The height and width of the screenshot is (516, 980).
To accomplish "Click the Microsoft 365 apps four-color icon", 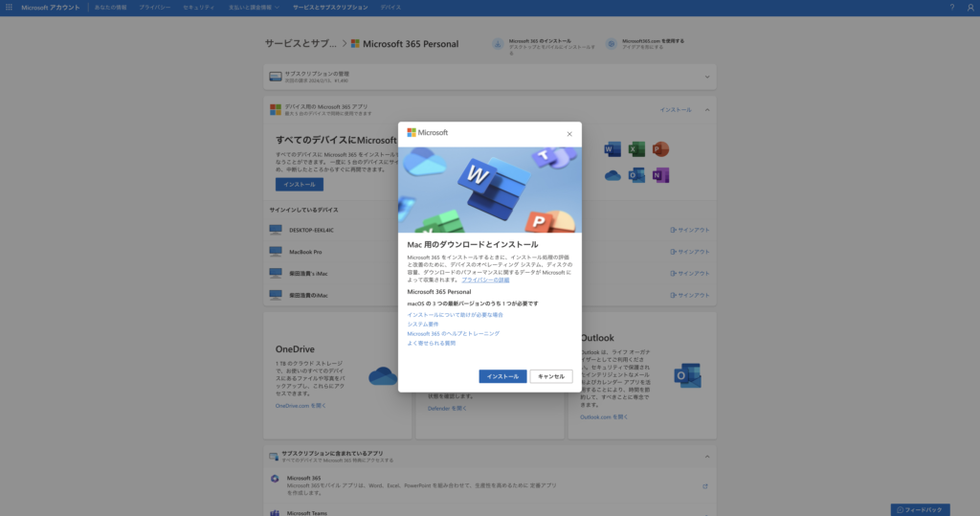I will (275, 109).
